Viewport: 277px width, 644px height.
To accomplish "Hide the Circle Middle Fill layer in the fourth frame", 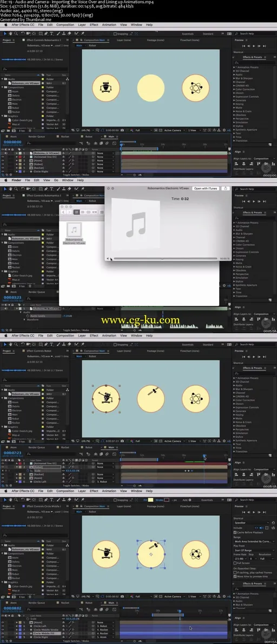I will [3, 633].
